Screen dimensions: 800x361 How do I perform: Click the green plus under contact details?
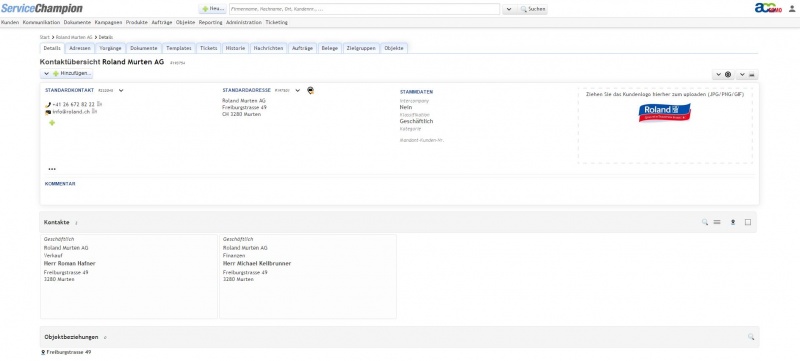point(52,123)
